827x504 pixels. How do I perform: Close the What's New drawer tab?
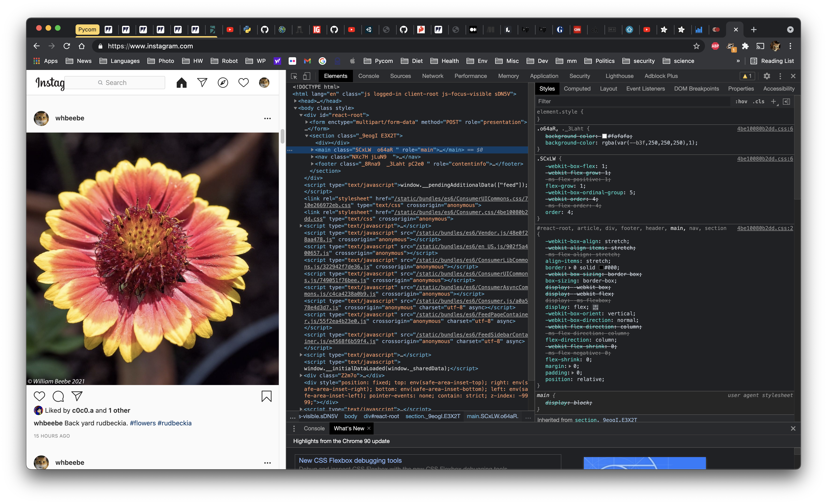pos(369,428)
